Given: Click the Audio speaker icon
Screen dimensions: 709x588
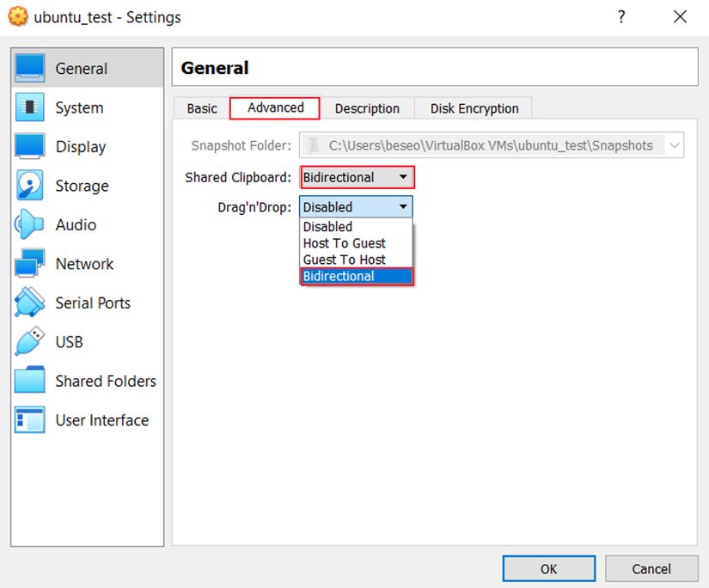Looking at the screenshot, I should pyautogui.click(x=30, y=225).
